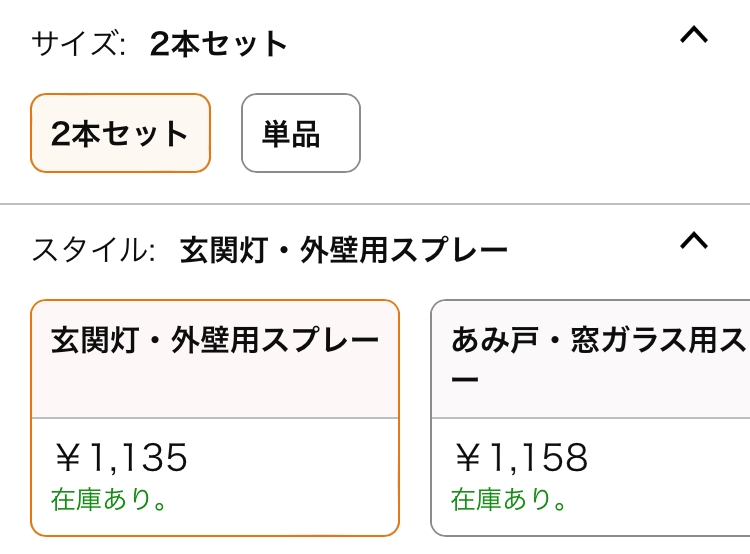Image resolution: width=750 pixels, height=554 pixels.
Task: Choose the 単品 size option
Action: click(x=301, y=133)
